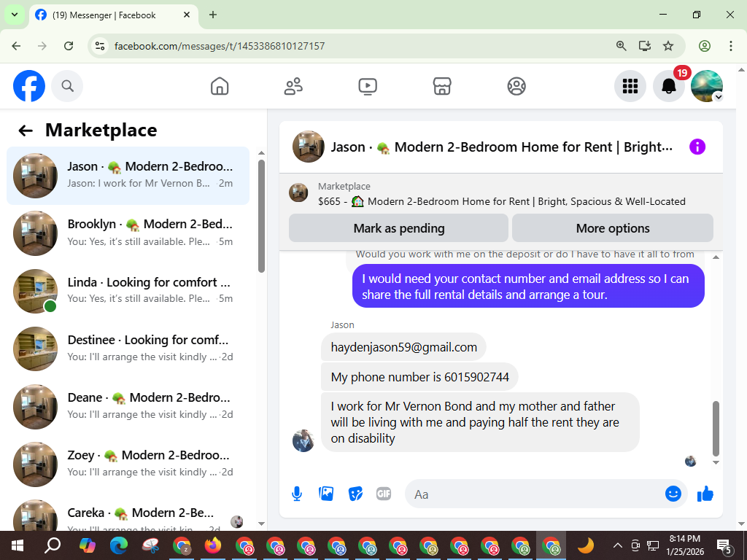This screenshot has height=560, width=747.
Task: Open the Facebook logo home link
Action: tap(29, 86)
